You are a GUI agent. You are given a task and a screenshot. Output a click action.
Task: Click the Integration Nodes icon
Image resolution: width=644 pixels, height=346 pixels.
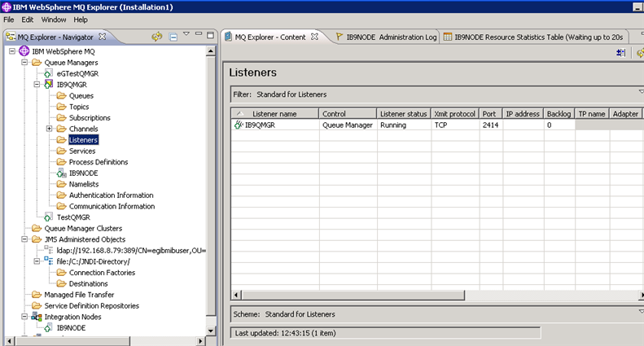point(37,317)
